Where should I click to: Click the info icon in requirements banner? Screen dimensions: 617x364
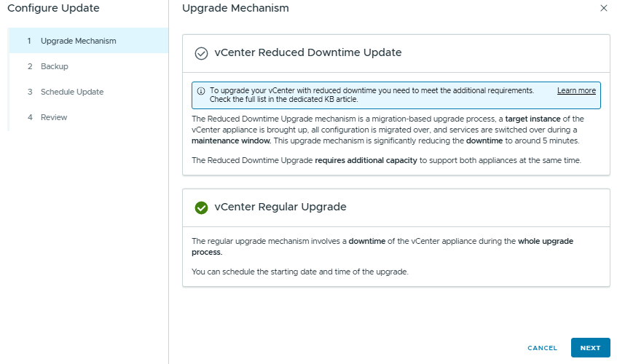pos(201,91)
